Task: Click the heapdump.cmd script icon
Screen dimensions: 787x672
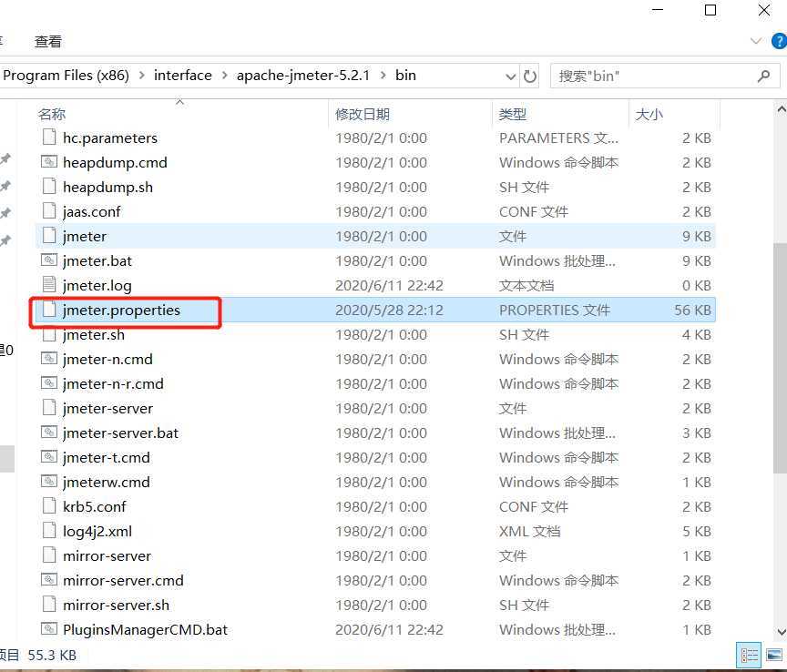Action: [x=49, y=161]
